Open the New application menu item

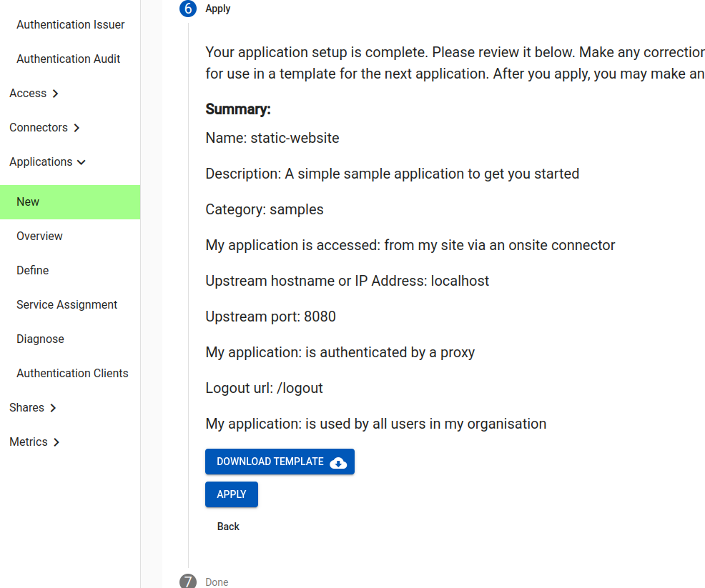[70, 202]
